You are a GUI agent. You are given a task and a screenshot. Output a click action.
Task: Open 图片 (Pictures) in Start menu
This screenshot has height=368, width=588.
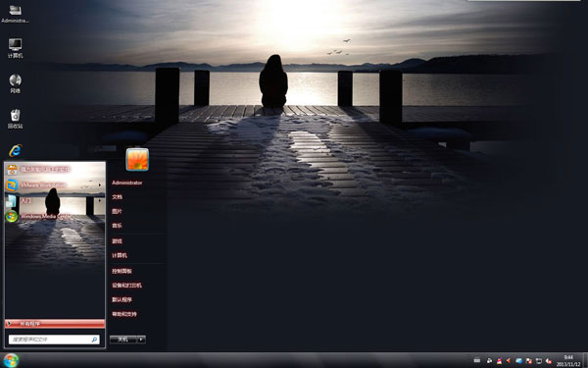(117, 211)
